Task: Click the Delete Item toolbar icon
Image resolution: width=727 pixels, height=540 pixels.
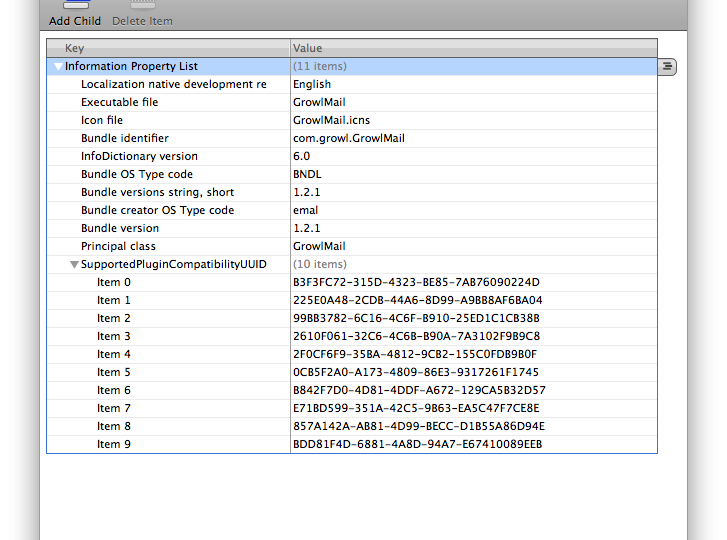Action: pos(142,5)
